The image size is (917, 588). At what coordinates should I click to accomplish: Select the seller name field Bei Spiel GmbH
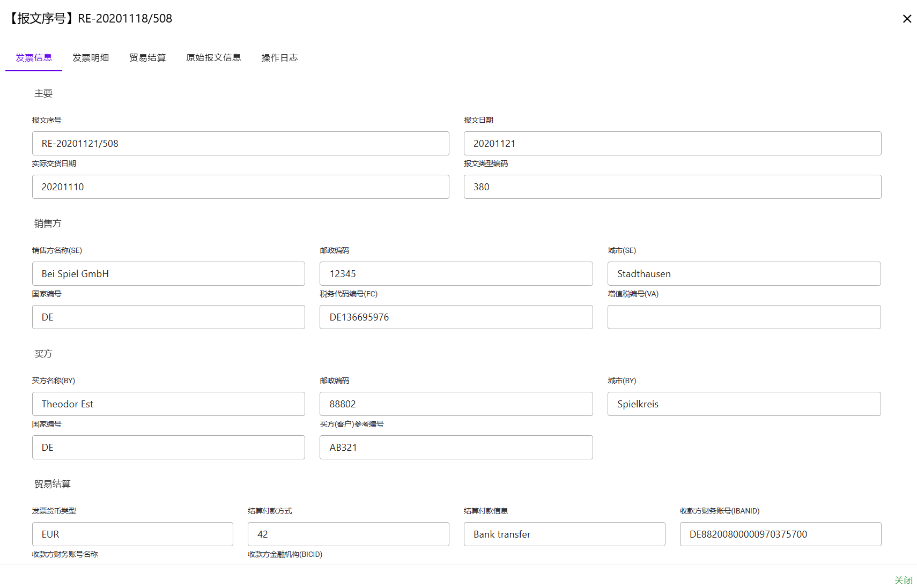pos(168,274)
